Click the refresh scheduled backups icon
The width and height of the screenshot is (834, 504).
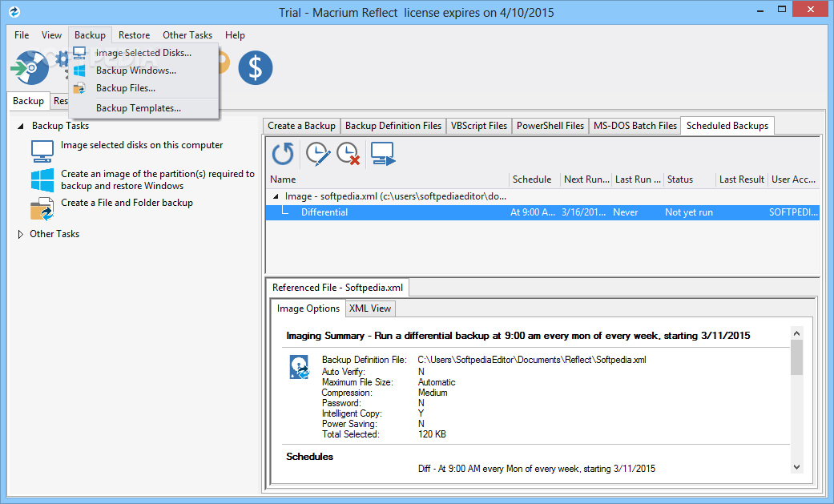point(283,154)
